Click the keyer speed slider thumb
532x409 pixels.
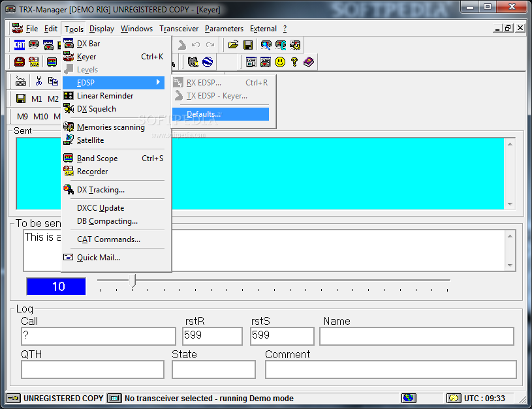(x=133, y=280)
